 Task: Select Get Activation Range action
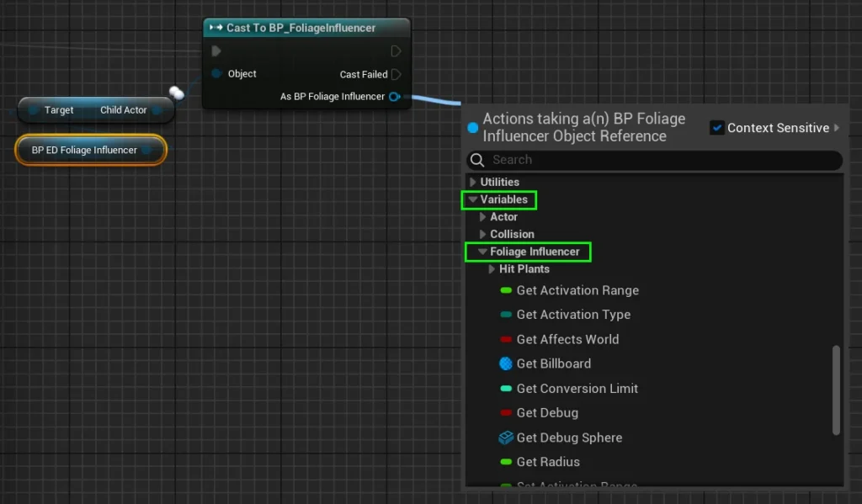click(x=577, y=290)
